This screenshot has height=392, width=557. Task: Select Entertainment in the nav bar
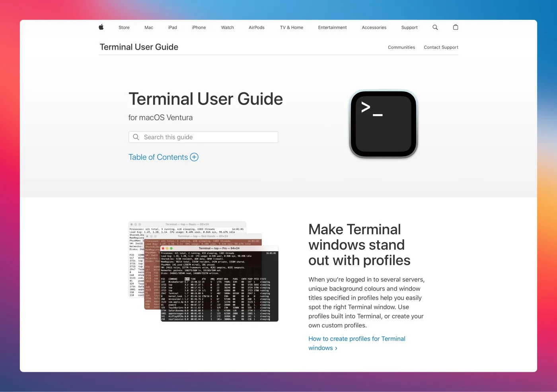click(x=333, y=27)
